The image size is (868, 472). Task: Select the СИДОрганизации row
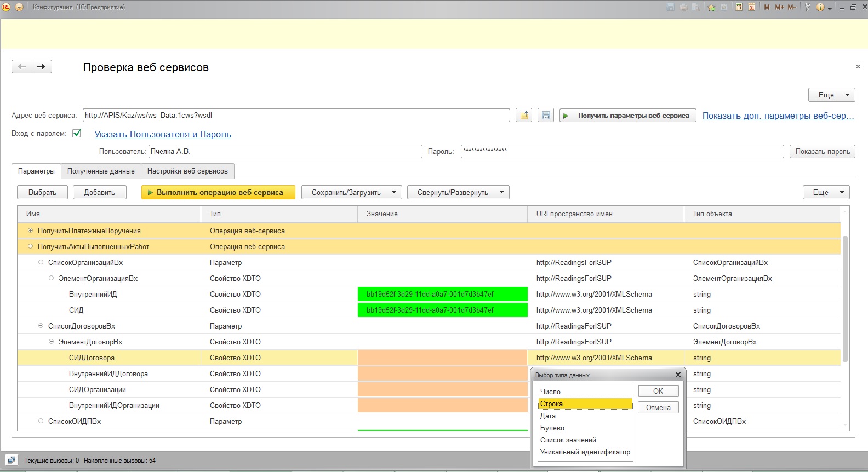(429, 389)
